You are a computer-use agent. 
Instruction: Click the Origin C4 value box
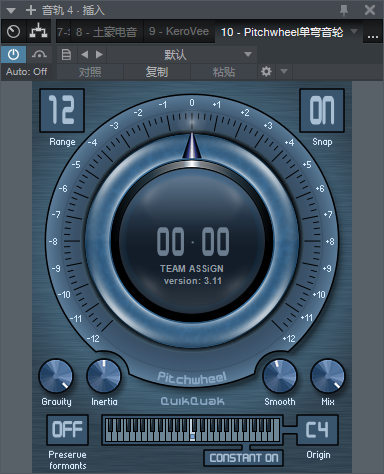317,430
